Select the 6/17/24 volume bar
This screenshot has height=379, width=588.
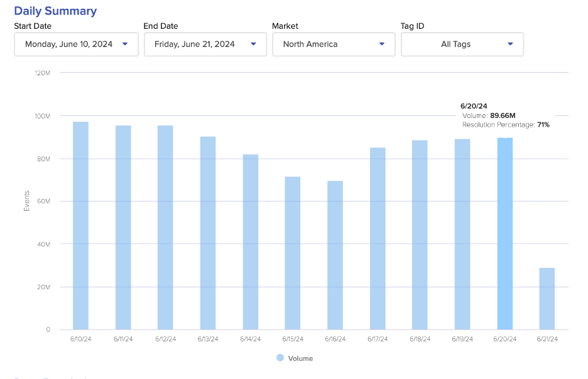378,238
